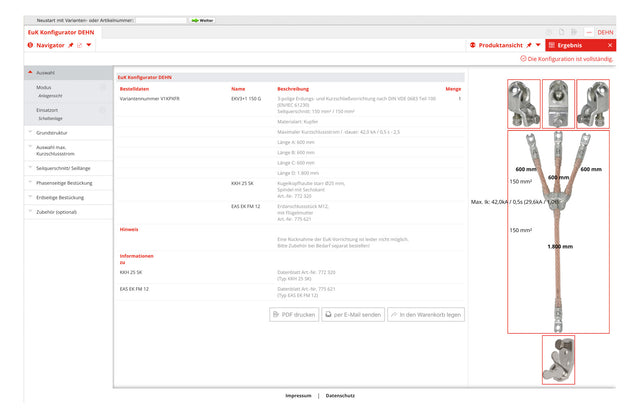Click the Länge D: 1.800 mm row
The image size is (640, 418).
[x=298, y=173]
